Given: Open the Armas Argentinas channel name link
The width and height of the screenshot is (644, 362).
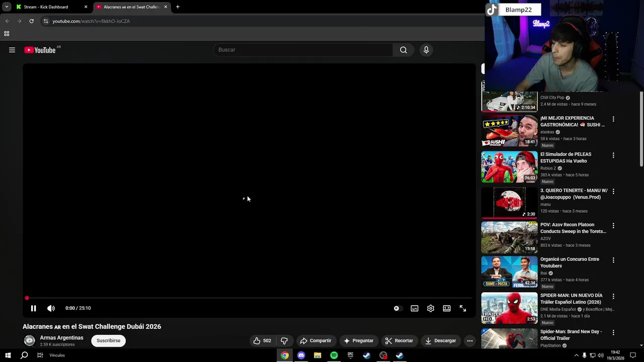Looking at the screenshot, I should click(x=61, y=338).
